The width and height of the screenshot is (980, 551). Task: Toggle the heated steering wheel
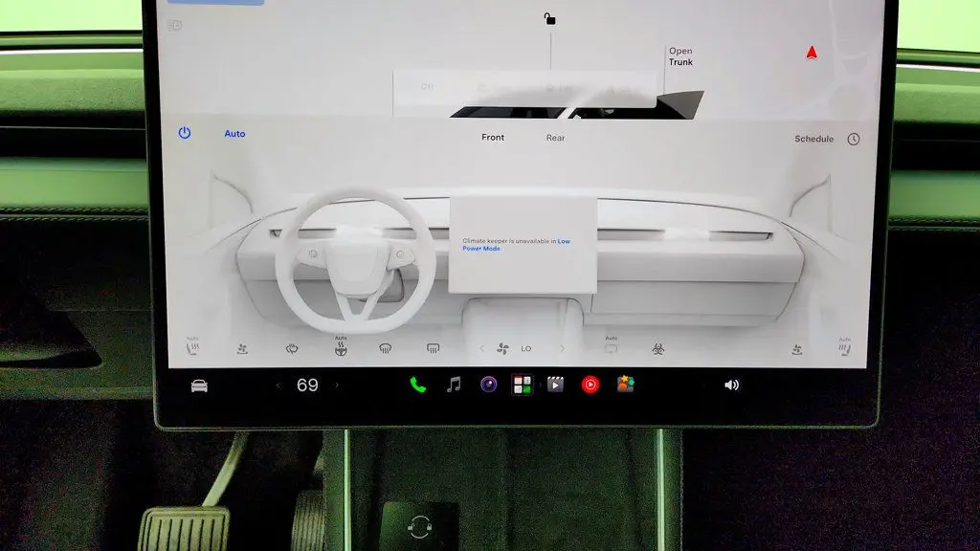tap(341, 346)
